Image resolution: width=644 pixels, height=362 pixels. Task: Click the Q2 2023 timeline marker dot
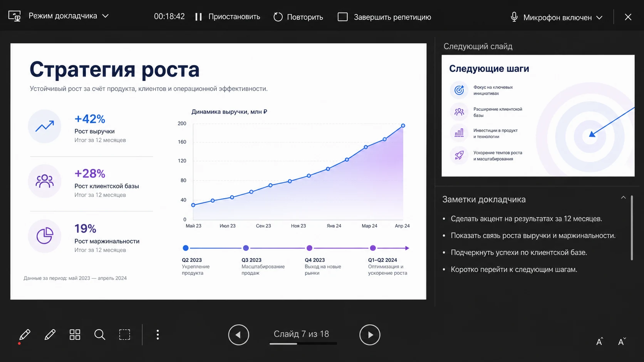tap(186, 248)
